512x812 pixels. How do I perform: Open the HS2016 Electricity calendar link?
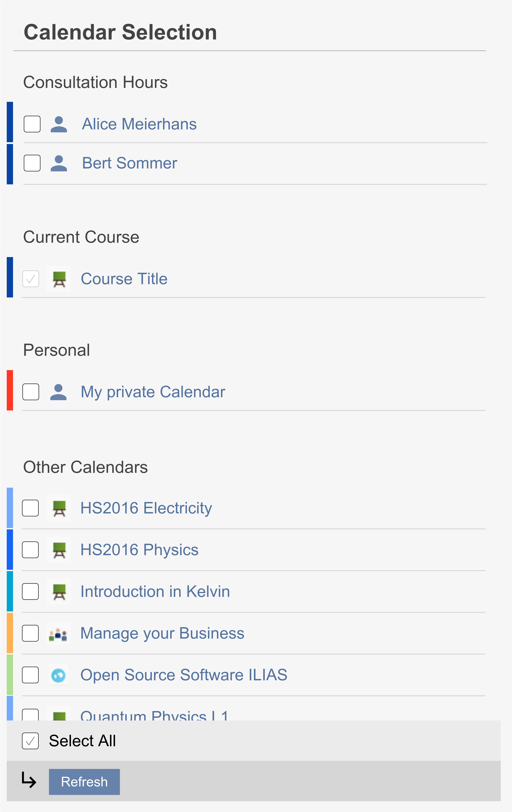pyautogui.click(x=146, y=508)
